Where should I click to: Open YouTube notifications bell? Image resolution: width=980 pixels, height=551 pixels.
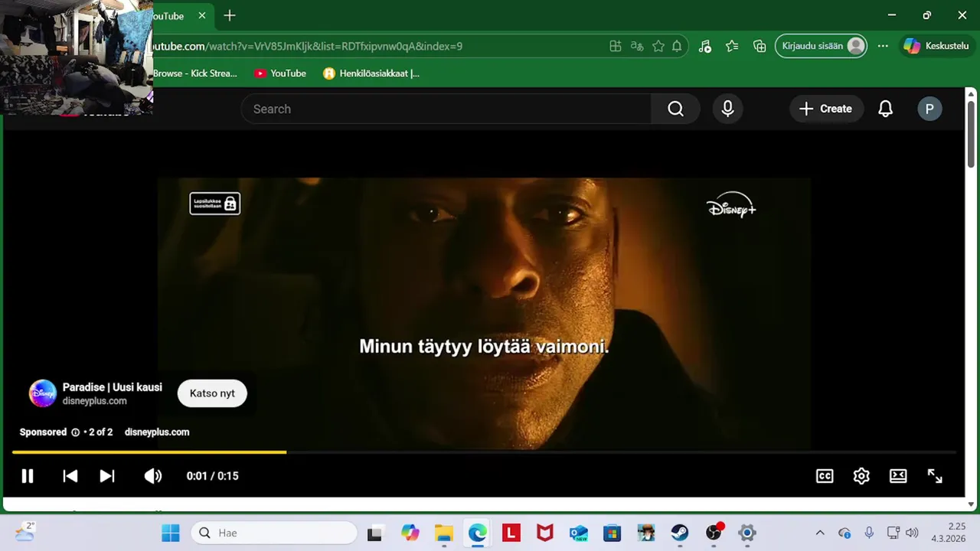pos(886,109)
